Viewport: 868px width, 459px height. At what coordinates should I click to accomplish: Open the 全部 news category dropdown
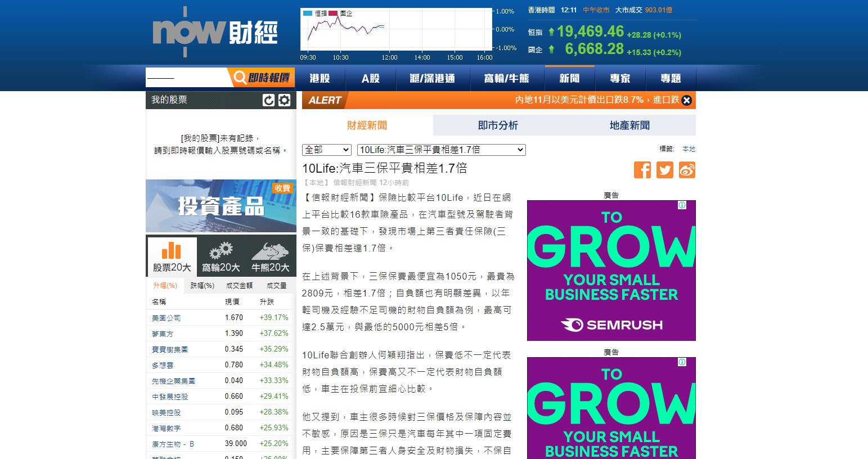[327, 150]
